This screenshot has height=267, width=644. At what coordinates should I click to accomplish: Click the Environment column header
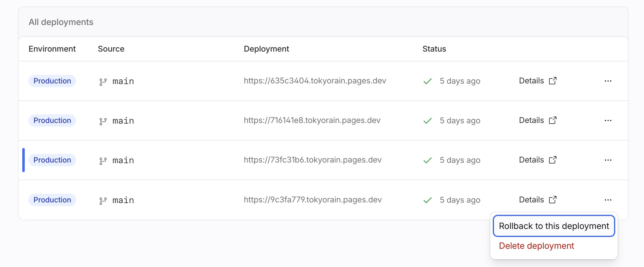[x=52, y=49]
